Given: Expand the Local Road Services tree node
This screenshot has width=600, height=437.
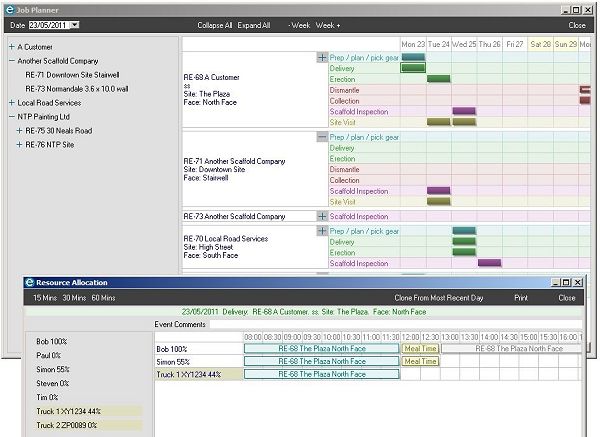Looking at the screenshot, I should click(x=11, y=102).
